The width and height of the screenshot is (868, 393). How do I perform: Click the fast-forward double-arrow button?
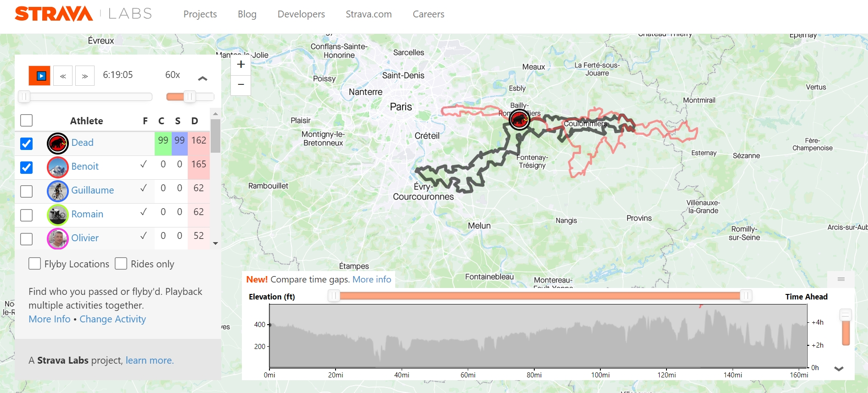coord(85,76)
